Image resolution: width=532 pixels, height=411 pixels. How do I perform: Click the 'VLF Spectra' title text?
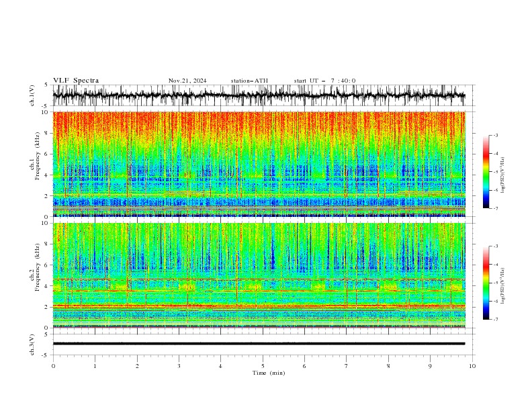[76, 81]
